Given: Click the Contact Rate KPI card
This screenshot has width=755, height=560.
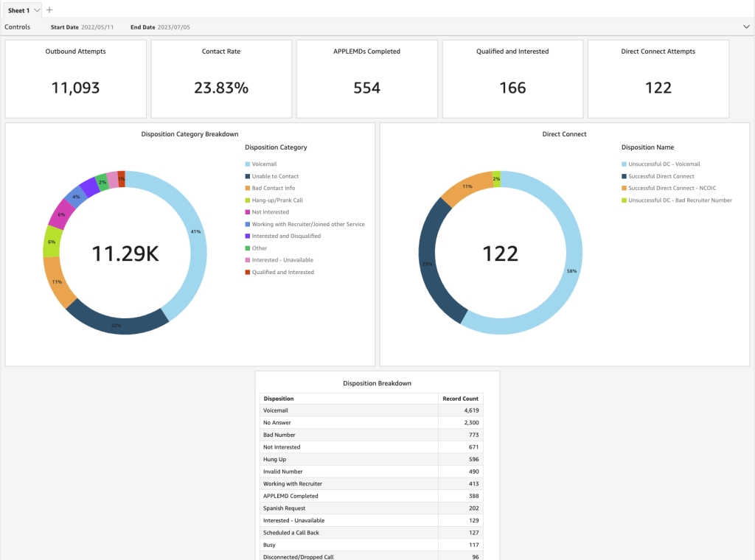Looking at the screenshot, I should pyautogui.click(x=220, y=77).
